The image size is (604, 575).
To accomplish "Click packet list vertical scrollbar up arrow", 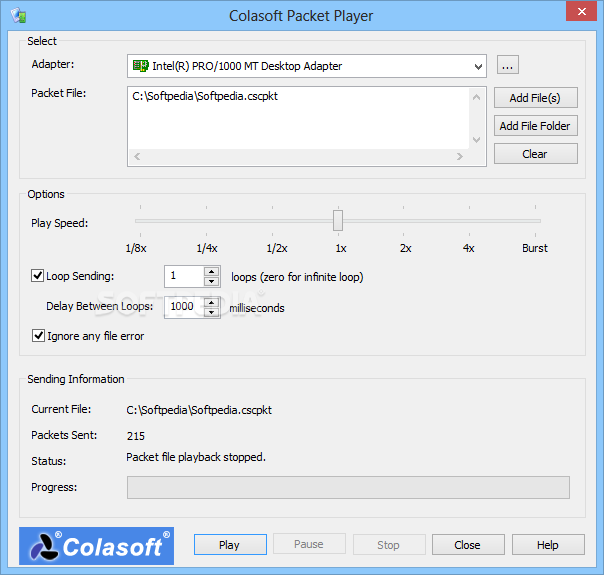I will click(476, 97).
